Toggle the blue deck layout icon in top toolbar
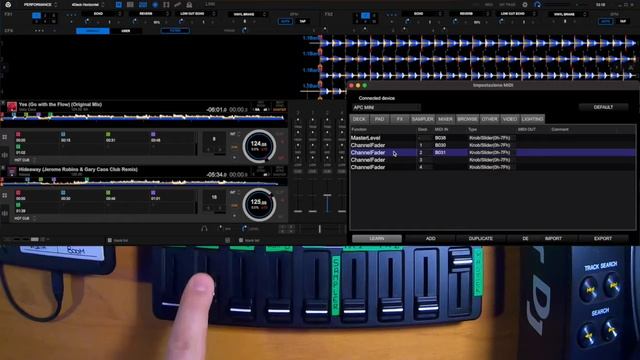This screenshot has height=360, width=640. pos(118,5)
